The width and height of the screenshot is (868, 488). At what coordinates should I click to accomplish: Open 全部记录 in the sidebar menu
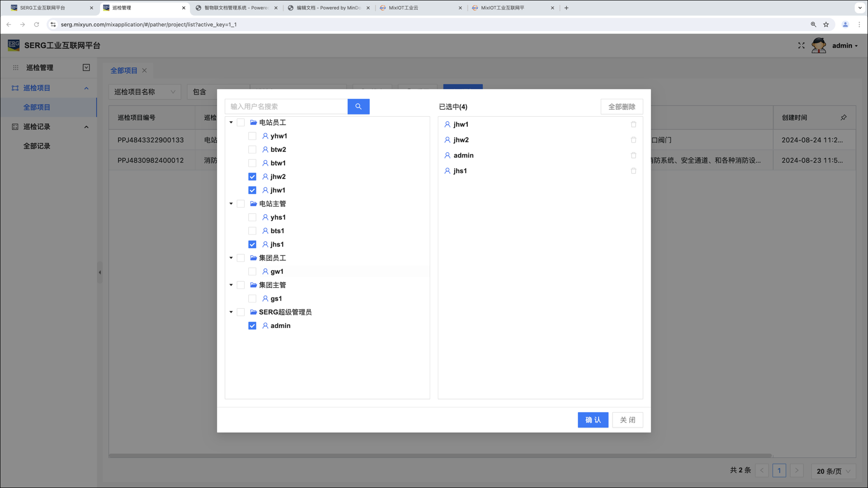pyautogui.click(x=37, y=146)
